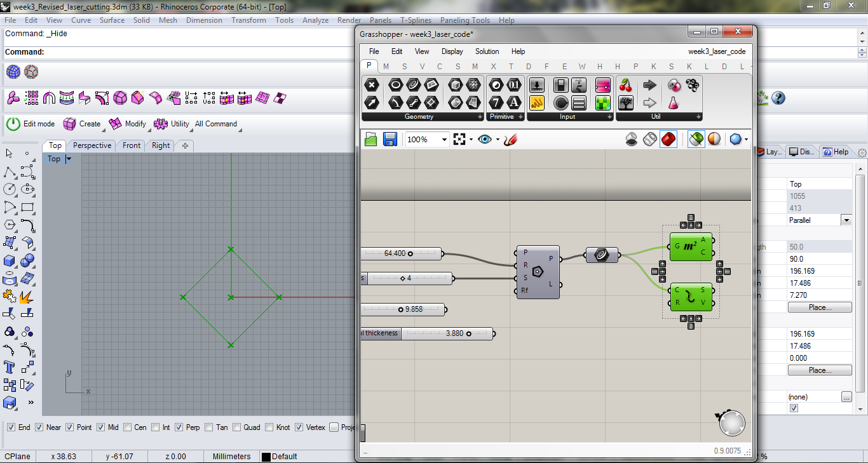Select the integer '7' primitive component
The width and height of the screenshot is (868, 463).
[x=496, y=102]
